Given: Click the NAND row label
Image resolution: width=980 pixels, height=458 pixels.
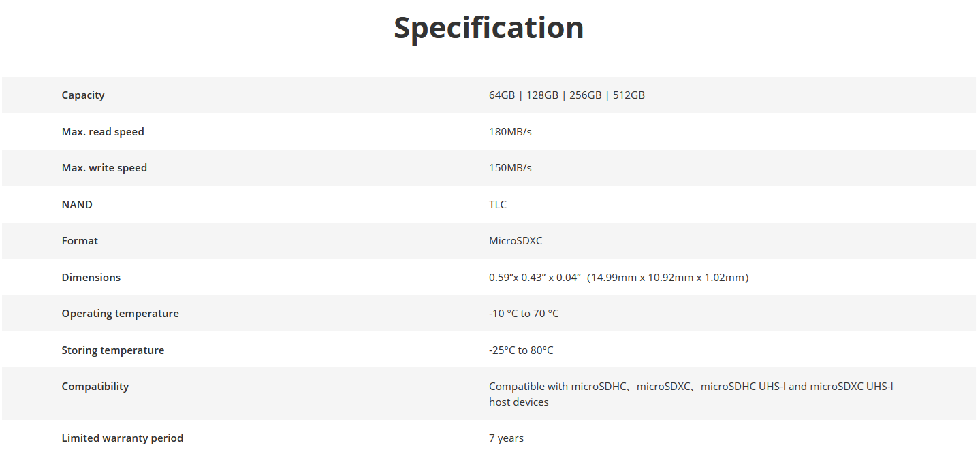Looking at the screenshot, I should [77, 205].
